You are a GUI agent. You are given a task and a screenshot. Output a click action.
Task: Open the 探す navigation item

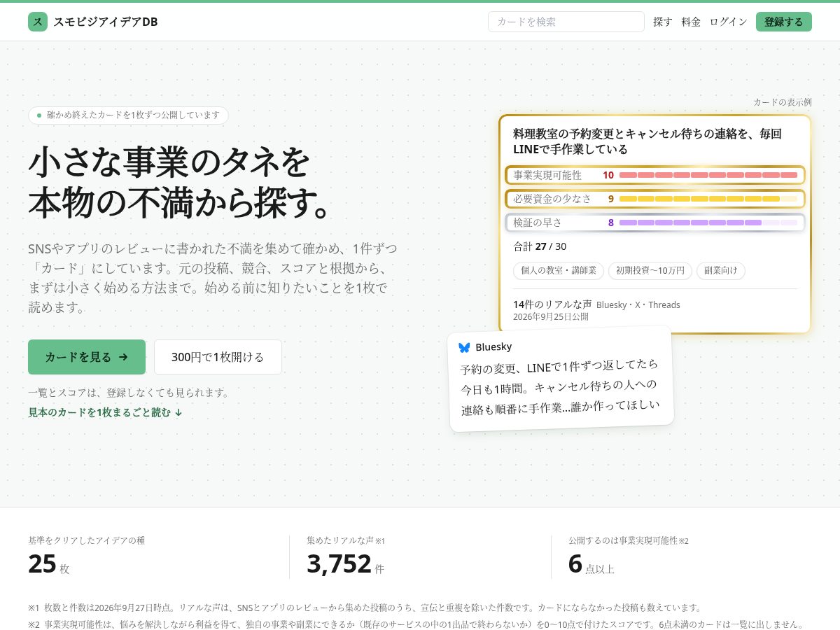[x=663, y=22]
